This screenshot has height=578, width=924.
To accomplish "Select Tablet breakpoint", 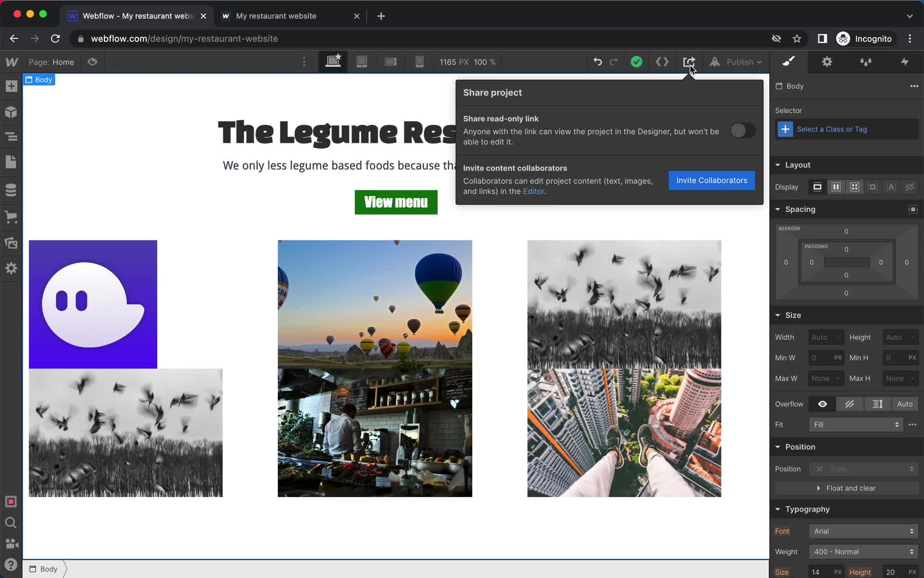I will (362, 62).
